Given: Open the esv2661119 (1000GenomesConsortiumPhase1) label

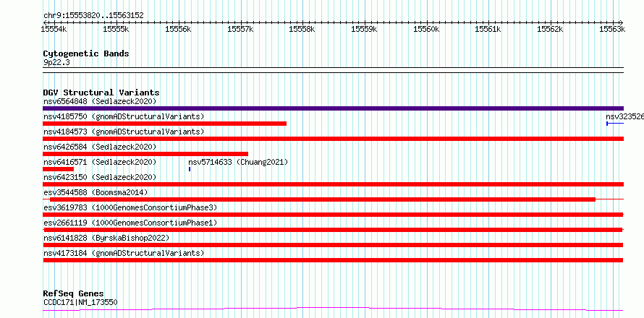Looking at the screenshot, I should tap(130, 223).
